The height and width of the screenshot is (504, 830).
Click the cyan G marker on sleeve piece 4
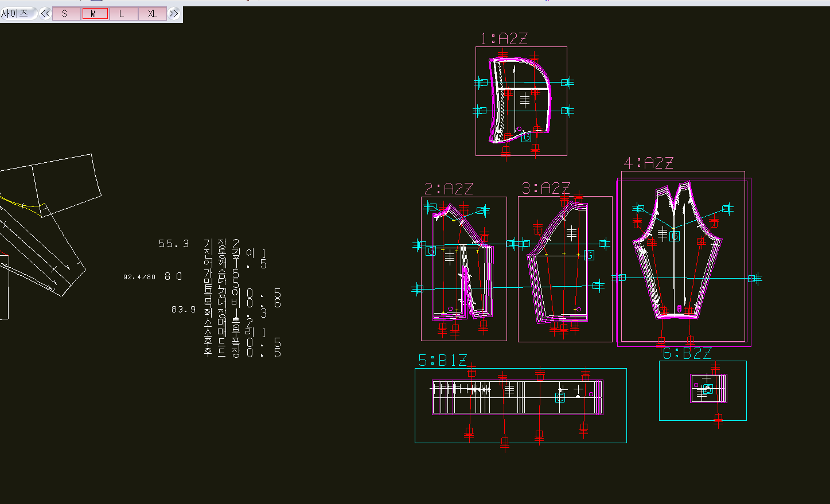pyautogui.click(x=675, y=236)
